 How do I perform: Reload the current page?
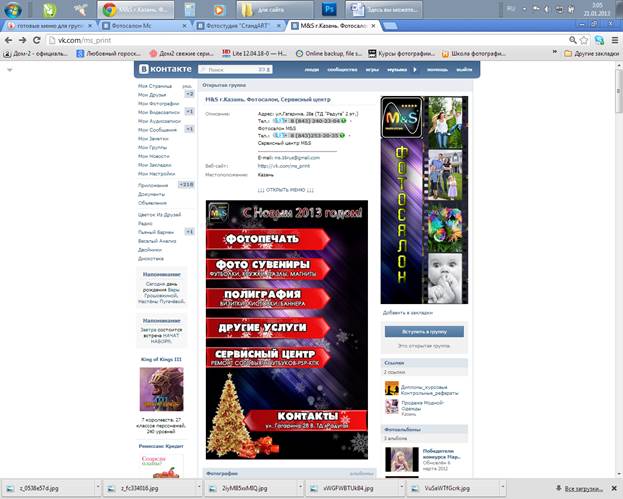37,40
